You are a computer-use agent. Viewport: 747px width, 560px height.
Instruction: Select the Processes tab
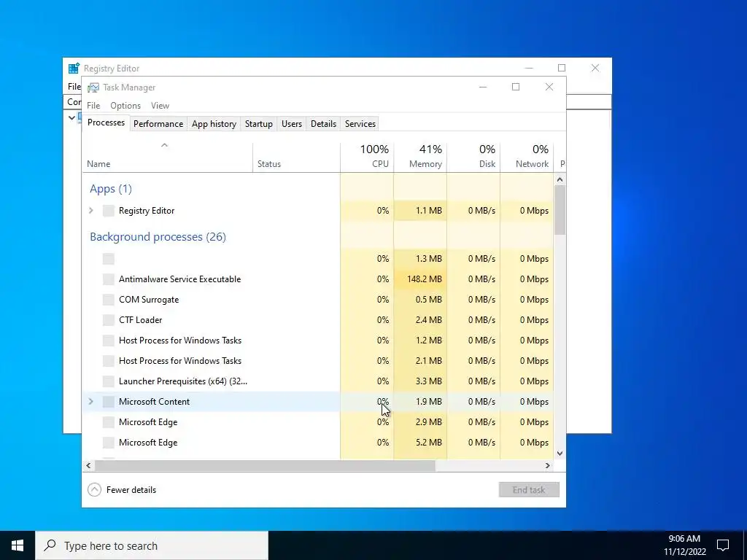[x=106, y=122]
